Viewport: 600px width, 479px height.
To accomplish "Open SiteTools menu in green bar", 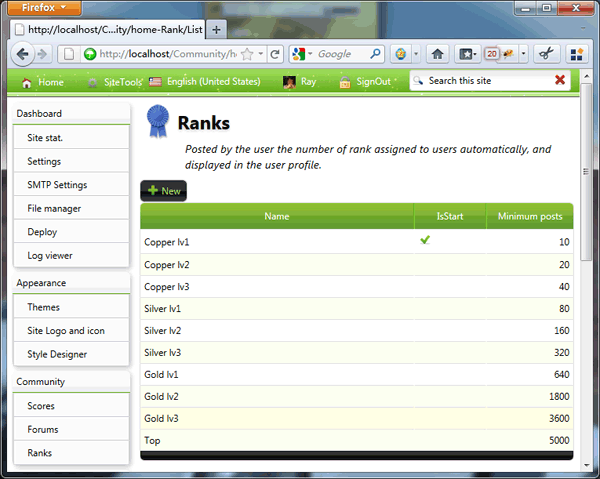I will [123, 82].
